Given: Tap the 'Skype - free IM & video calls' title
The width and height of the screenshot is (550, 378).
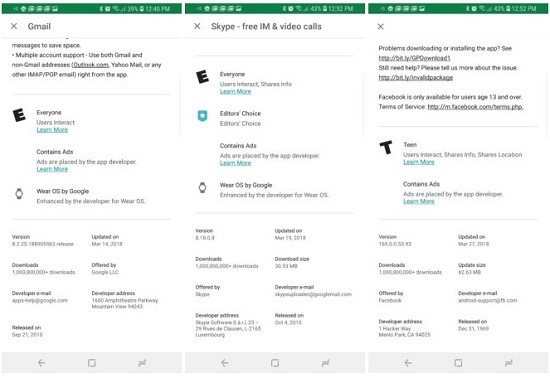Looking at the screenshot, I should [x=266, y=26].
